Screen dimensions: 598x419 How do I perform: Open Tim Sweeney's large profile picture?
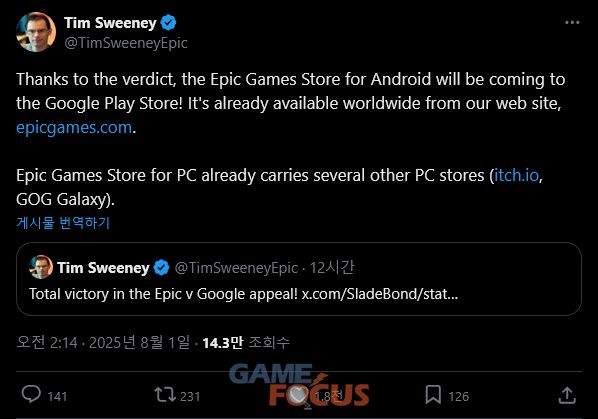pyautogui.click(x=36, y=32)
